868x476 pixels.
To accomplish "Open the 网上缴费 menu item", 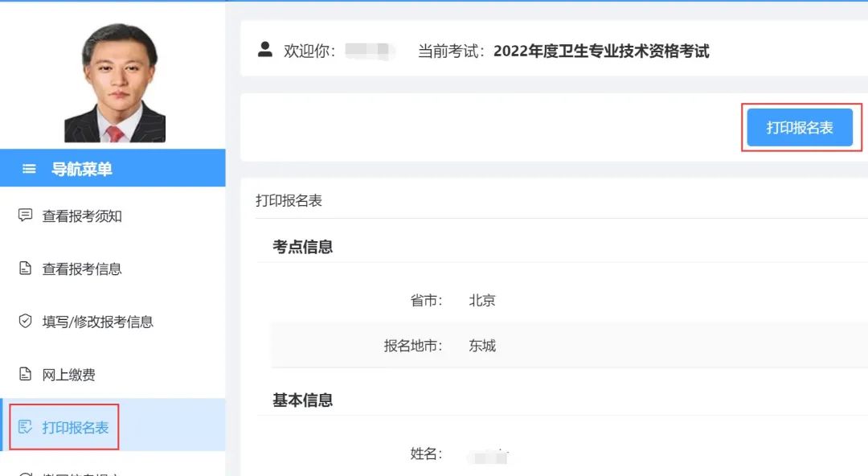I will click(71, 373).
